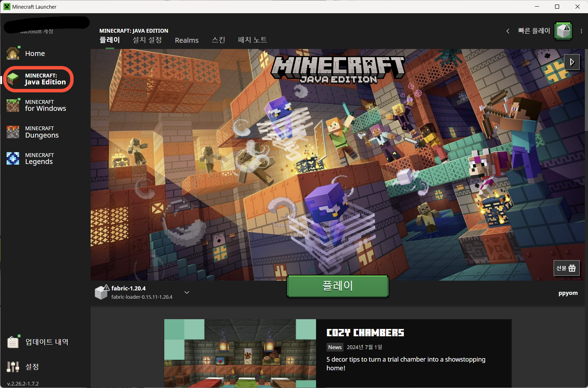Viewport: 588px width, 388px height.
Task: Click the ppyom username
Action: [568, 293]
